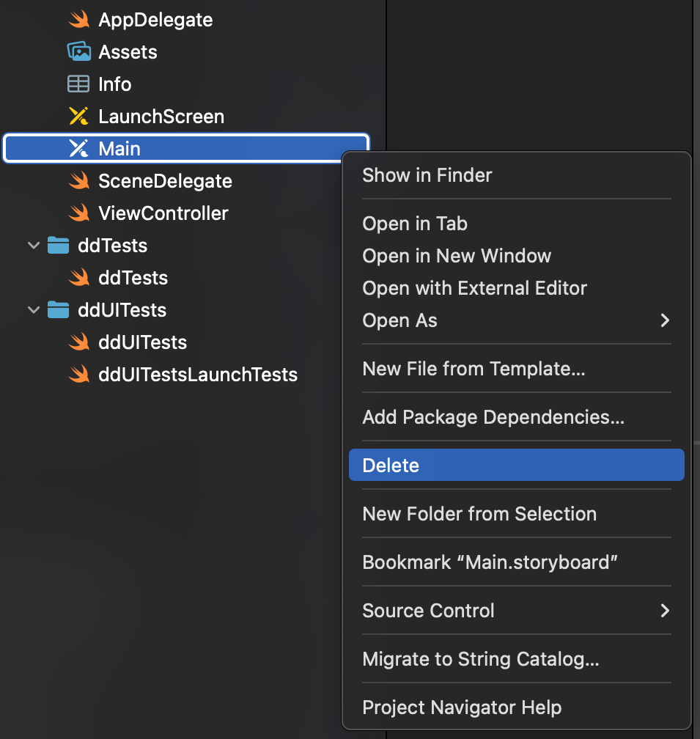Click Add Package Dependencies option
This screenshot has width=700, height=739.
(493, 417)
